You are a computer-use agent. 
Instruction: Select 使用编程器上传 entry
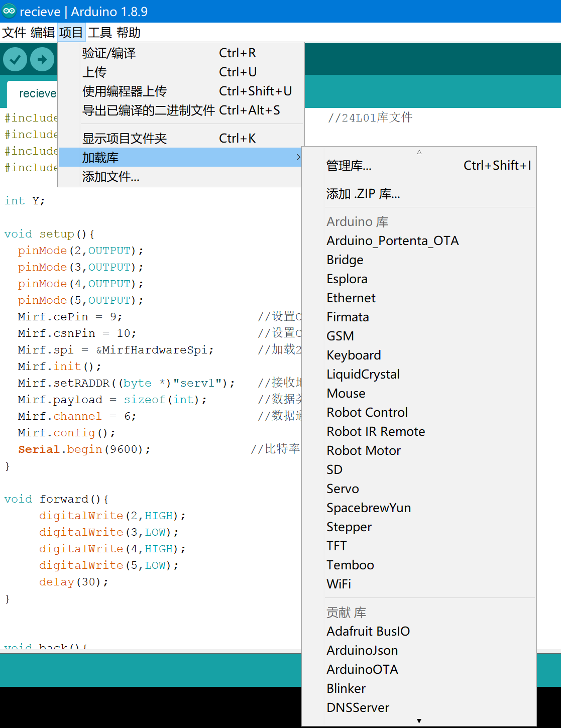click(181, 91)
